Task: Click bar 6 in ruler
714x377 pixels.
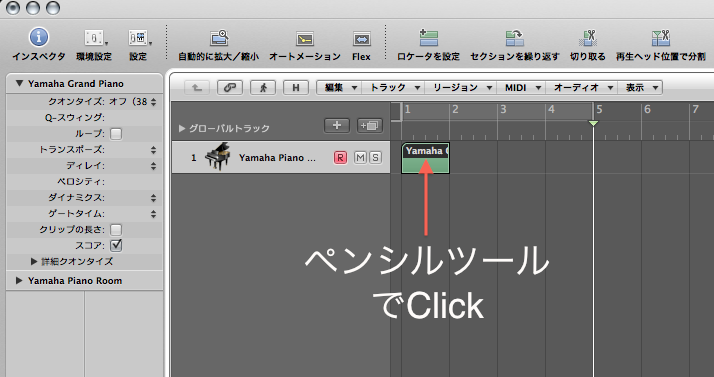Action: pos(647,109)
